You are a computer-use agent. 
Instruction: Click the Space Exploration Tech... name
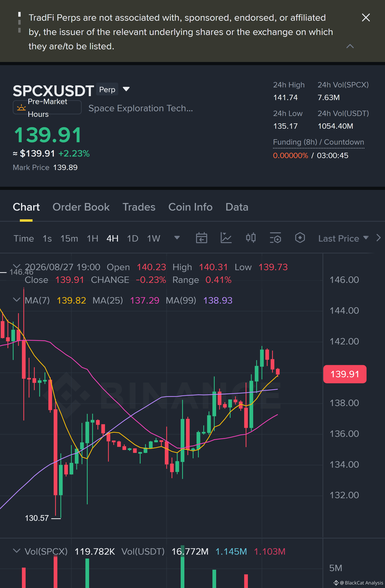click(141, 108)
